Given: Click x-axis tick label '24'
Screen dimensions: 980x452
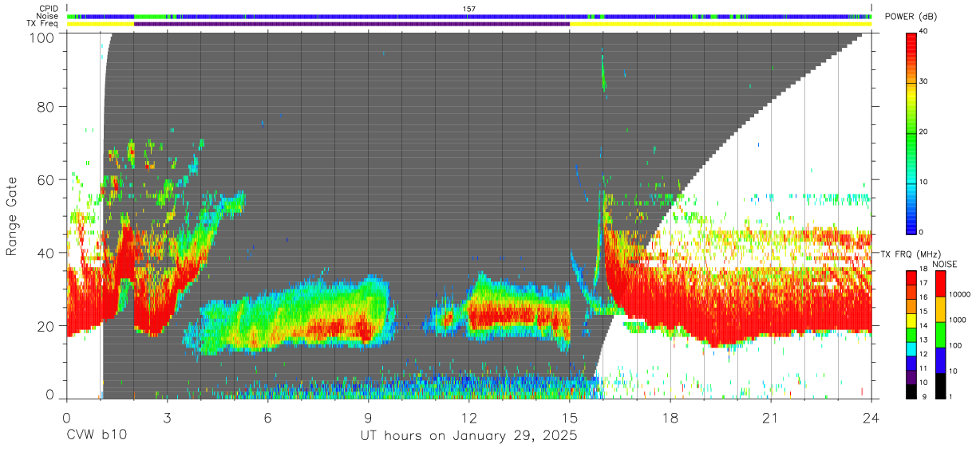Looking at the screenshot, I should click(x=871, y=419).
